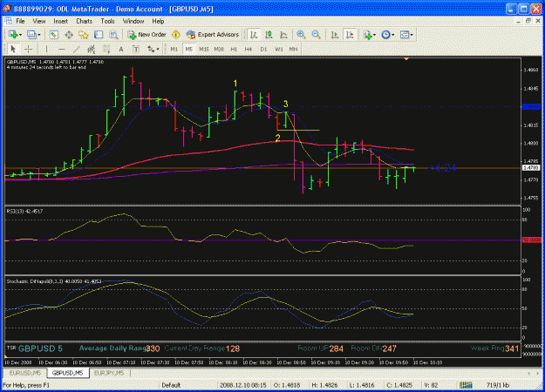Toggle chart Auto Scroll
Screen dimensions: 545x392
pos(335,35)
